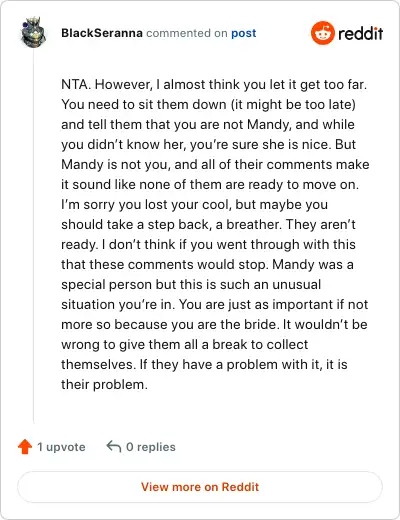Follow the blue "post" link
This screenshot has width=400, height=520.
[244, 33]
